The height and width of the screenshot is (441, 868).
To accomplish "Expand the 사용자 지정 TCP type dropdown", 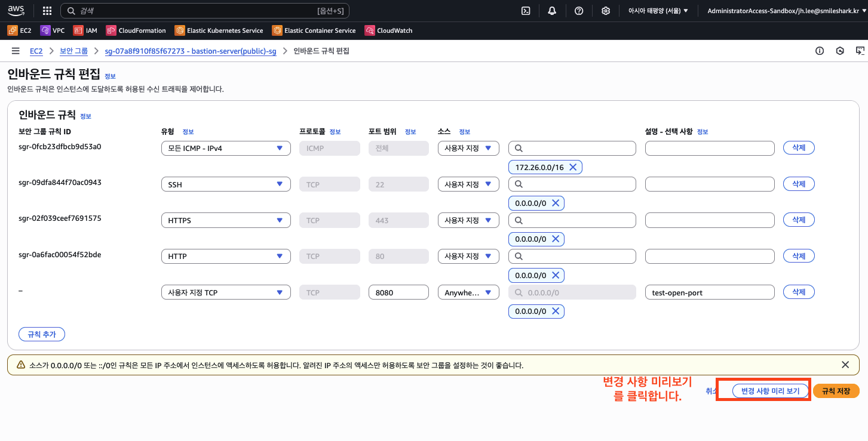I will click(x=226, y=292).
